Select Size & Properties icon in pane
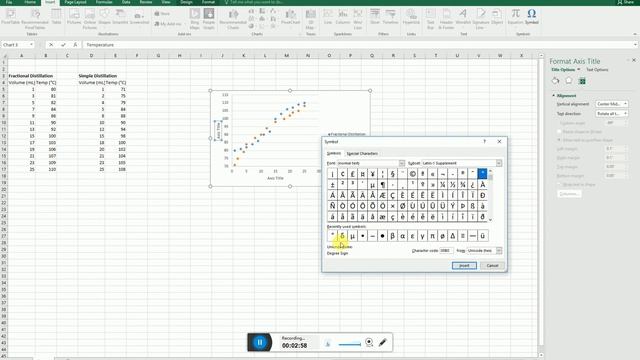This screenshot has height=360, width=640. tap(582, 81)
